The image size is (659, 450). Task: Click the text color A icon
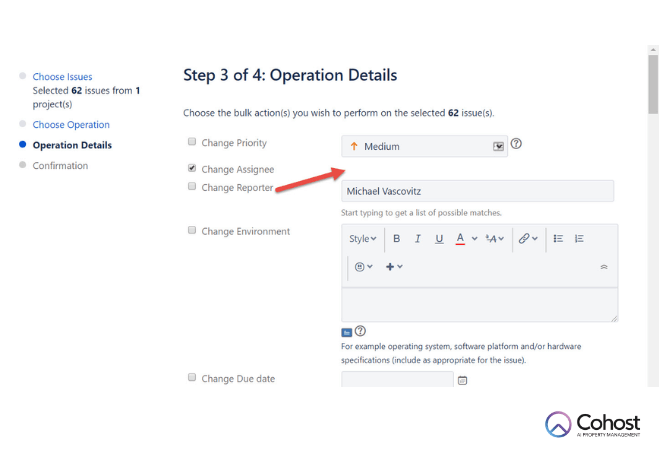(x=460, y=239)
